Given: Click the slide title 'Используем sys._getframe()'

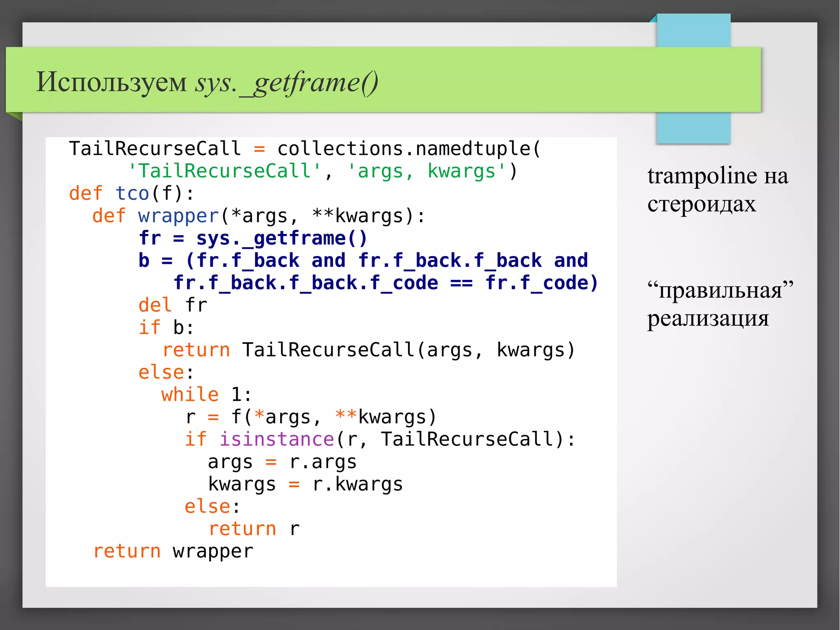Looking at the screenshot, I should click(x=207, y=82).
